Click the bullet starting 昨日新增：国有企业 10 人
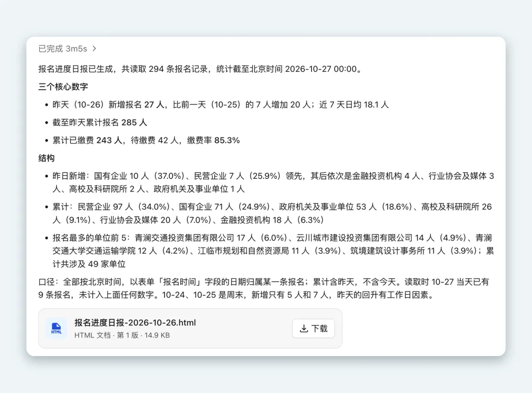 pos(273,182)
